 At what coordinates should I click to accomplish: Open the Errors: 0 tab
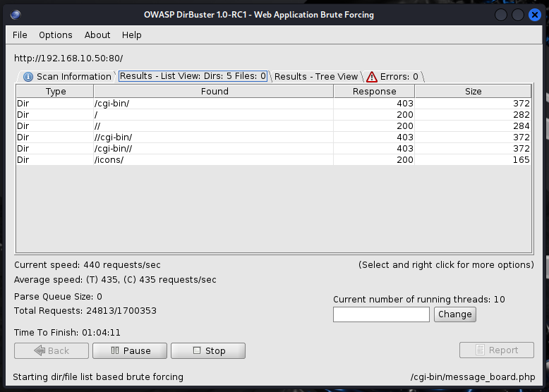tap(394, 77)
